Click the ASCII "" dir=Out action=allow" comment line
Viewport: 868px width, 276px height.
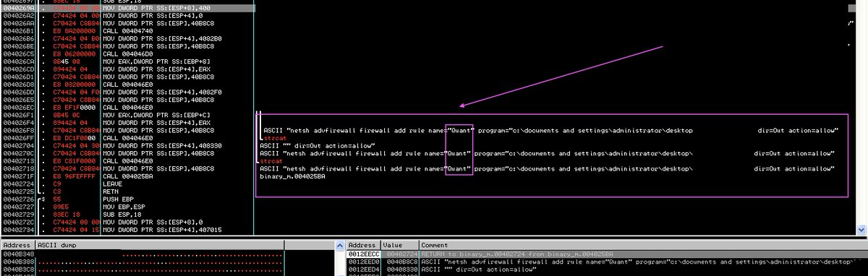coord(318,145)
